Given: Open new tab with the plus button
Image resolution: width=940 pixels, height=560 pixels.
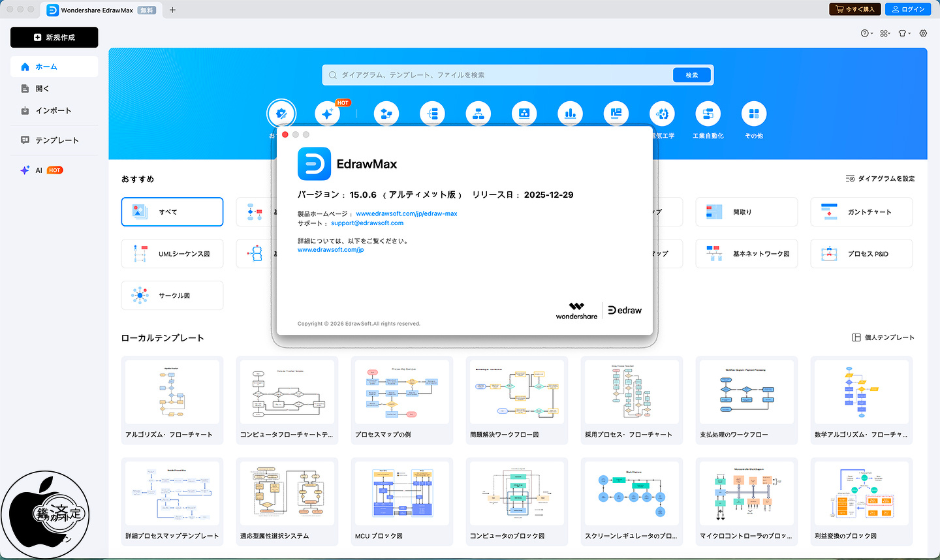Looking at the screenshot, I should [x=172, y=10].
